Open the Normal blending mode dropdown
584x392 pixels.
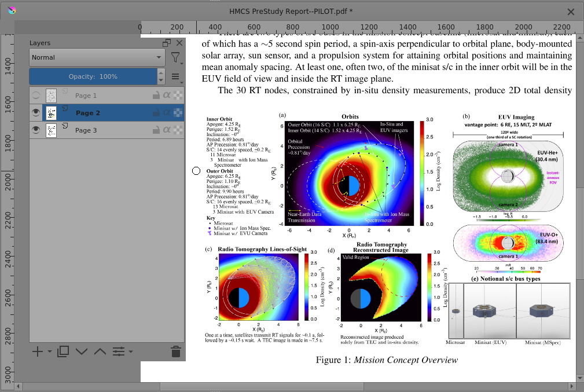coord(97,57)
